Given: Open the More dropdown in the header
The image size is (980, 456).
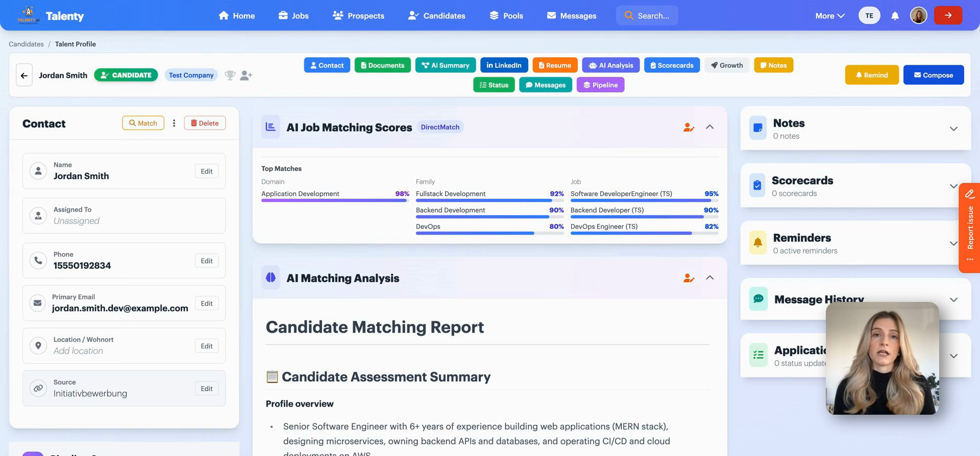Looking at the screenshot, I should coord(830,16).
